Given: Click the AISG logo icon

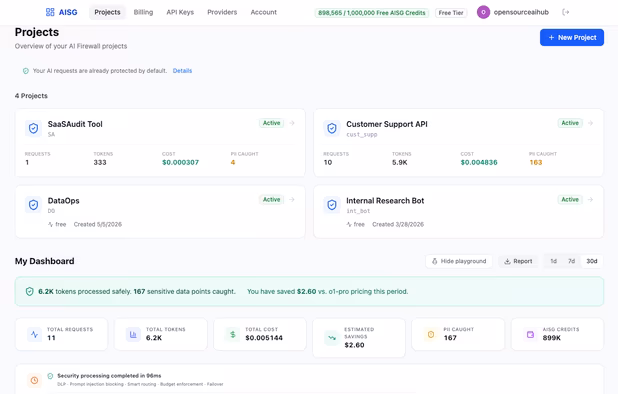Looking at the screenshot, I should click(50, 12).
